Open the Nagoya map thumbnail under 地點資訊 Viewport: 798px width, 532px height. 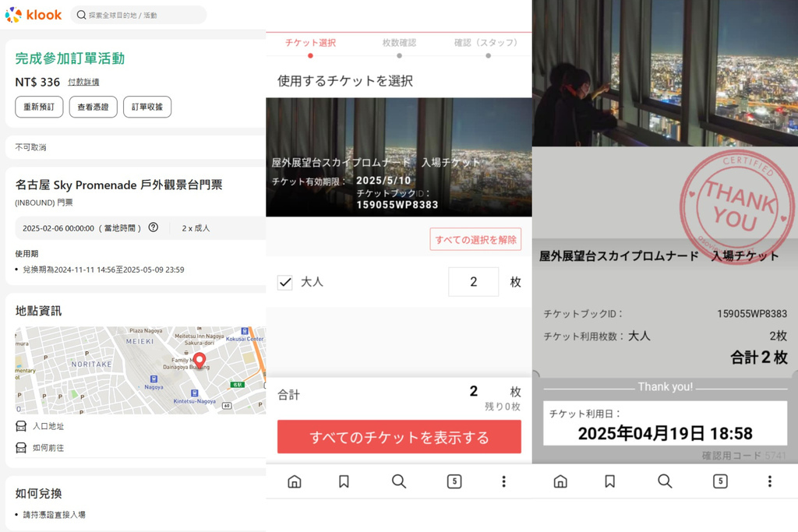point(140,370)
